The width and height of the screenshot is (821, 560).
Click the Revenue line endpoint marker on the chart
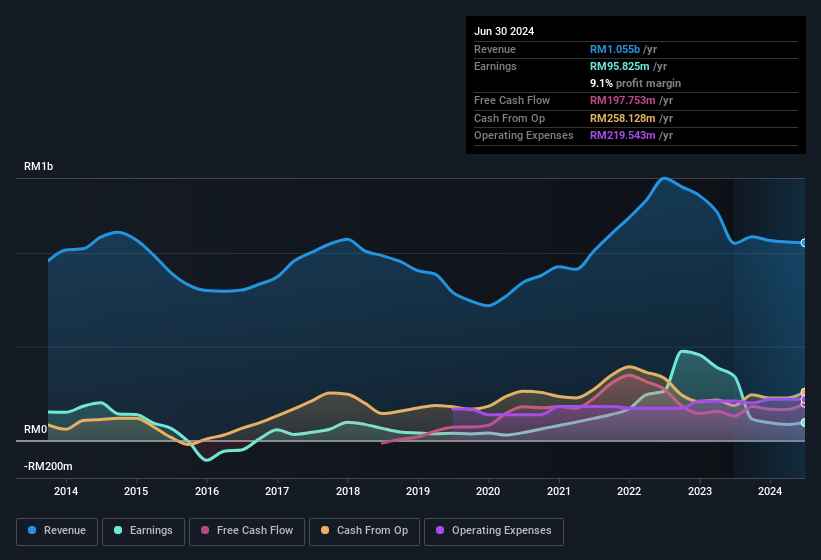[803, 243]
